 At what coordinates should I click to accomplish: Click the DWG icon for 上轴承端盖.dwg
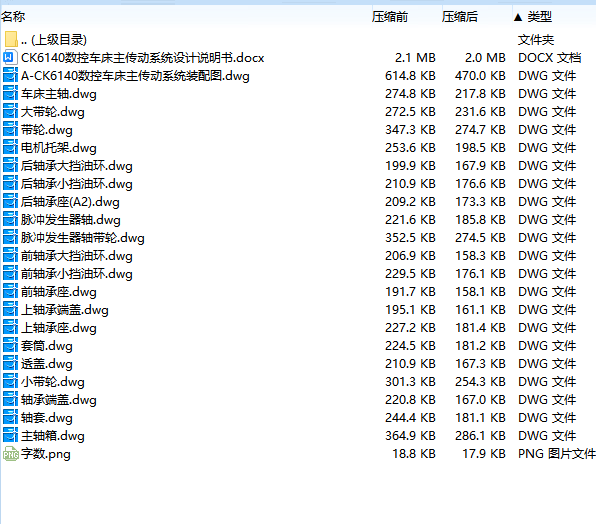(x=10, y=310)
